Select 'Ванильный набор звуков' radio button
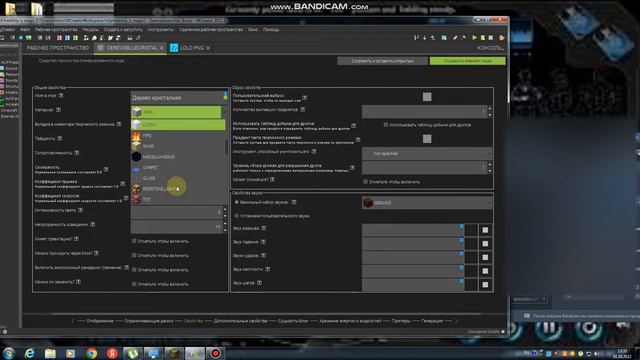Viewport: 640px width, 360px height. pyautogui.click(x=236, y=202)
